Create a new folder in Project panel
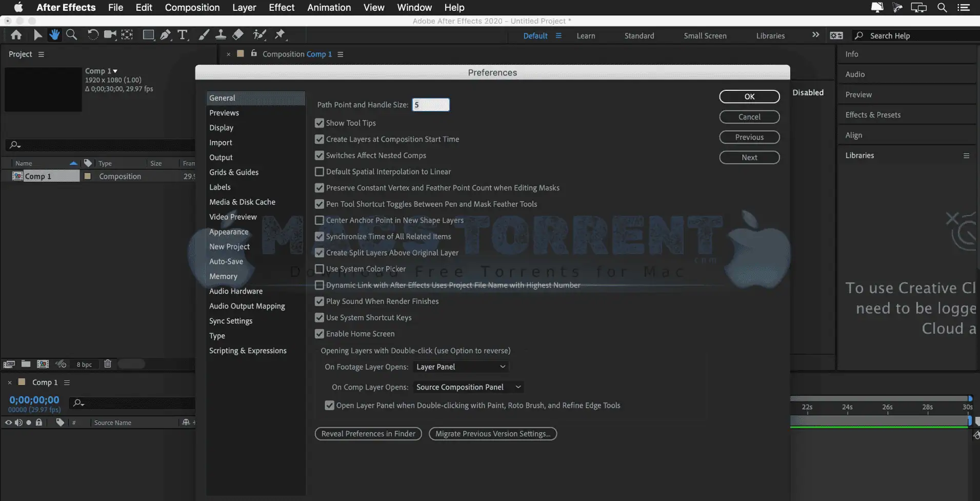The height and width of the screenshot is (501, 980). (26, 364)
